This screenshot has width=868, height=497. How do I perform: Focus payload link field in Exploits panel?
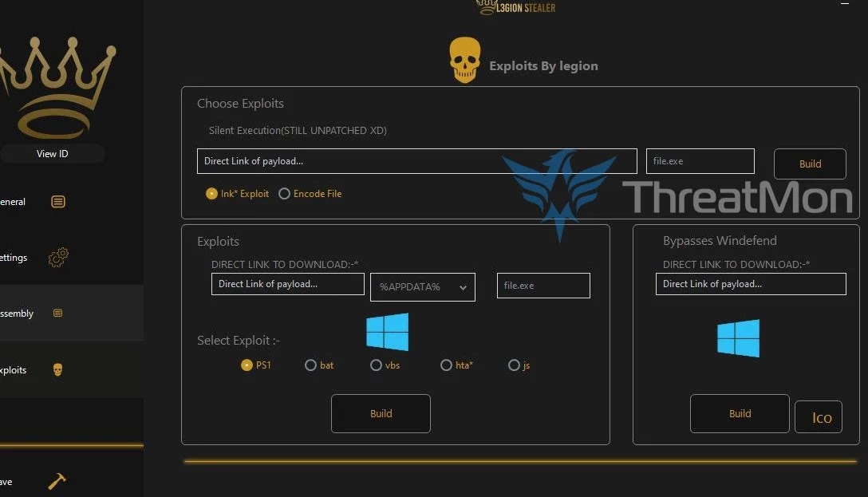coord(288,284)
